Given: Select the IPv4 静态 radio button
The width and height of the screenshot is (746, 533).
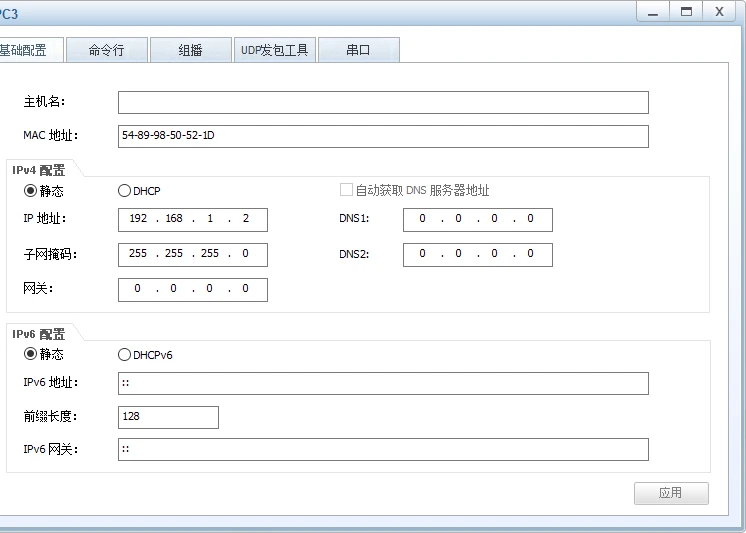Looking at the screenshot, I should point(30,191).
